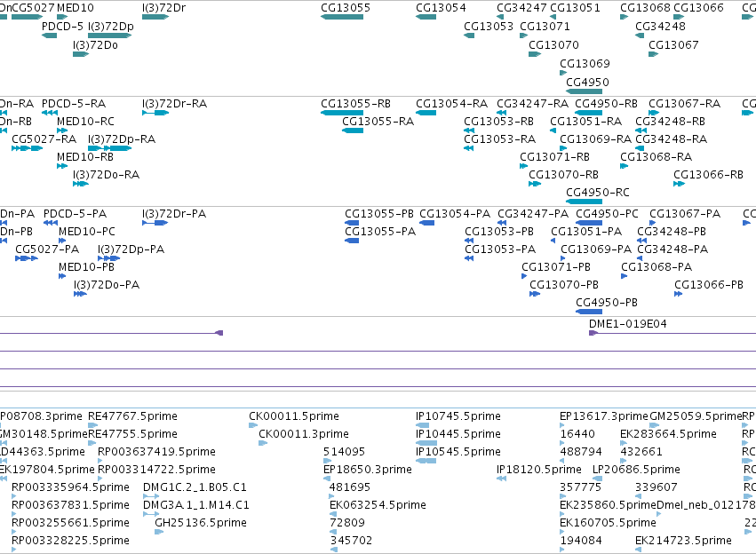Click the LP20686.5prime EST label
Viewport: 756px width, 554px height.
[636, 470]
